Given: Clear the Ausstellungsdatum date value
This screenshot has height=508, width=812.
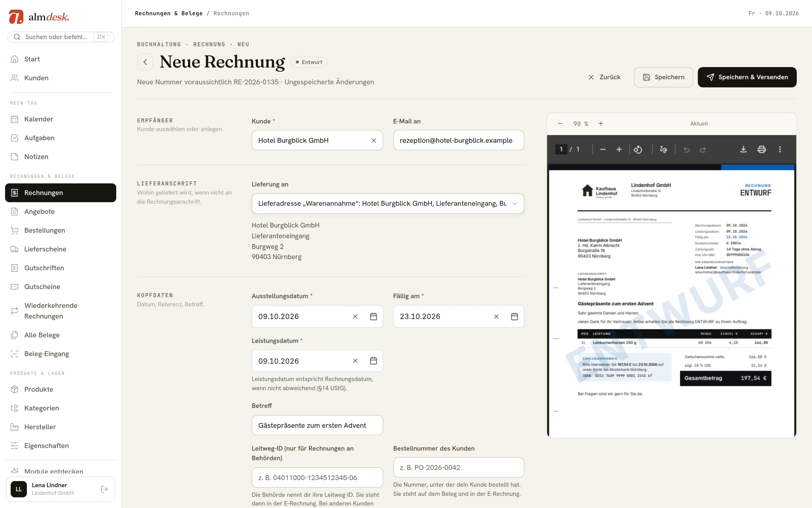Looking at the screenshot, I should [x=355, y=316].
